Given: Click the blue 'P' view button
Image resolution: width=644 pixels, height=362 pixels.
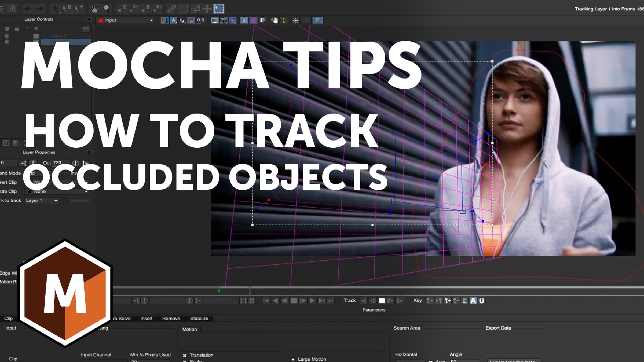Looking at the screenshot, I should (317, 20).
